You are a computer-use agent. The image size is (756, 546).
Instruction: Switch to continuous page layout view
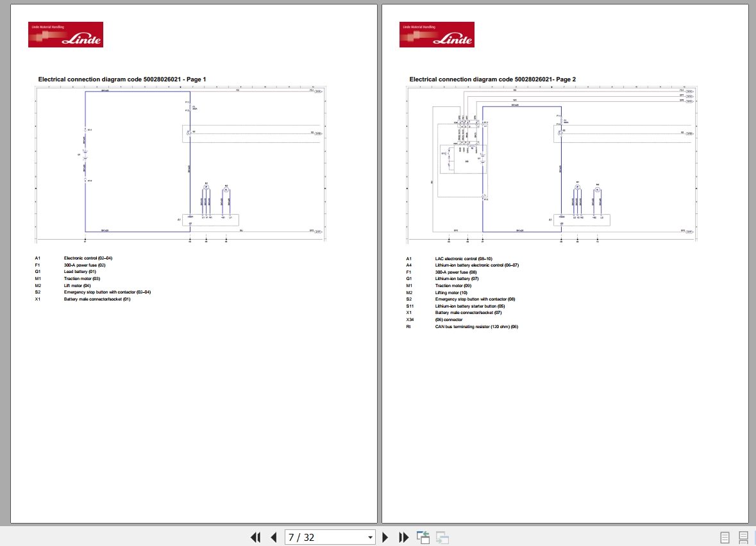(743, 537)
